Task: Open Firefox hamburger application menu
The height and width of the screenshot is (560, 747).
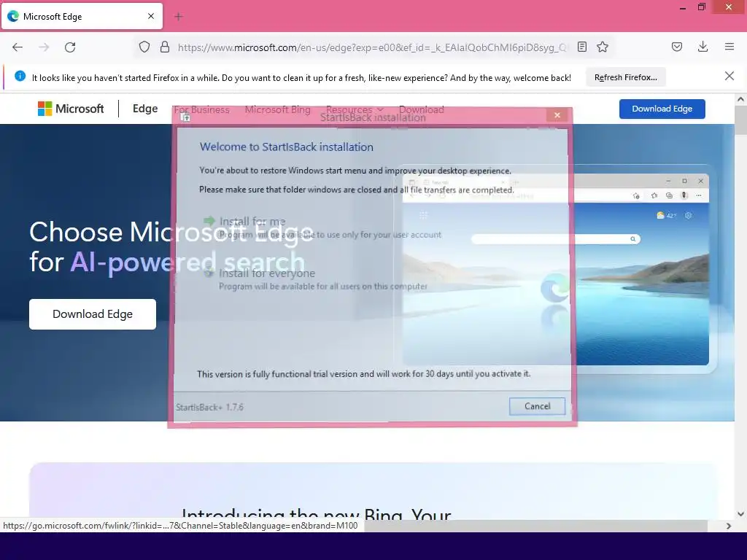Action: click(x=729, y=47)
